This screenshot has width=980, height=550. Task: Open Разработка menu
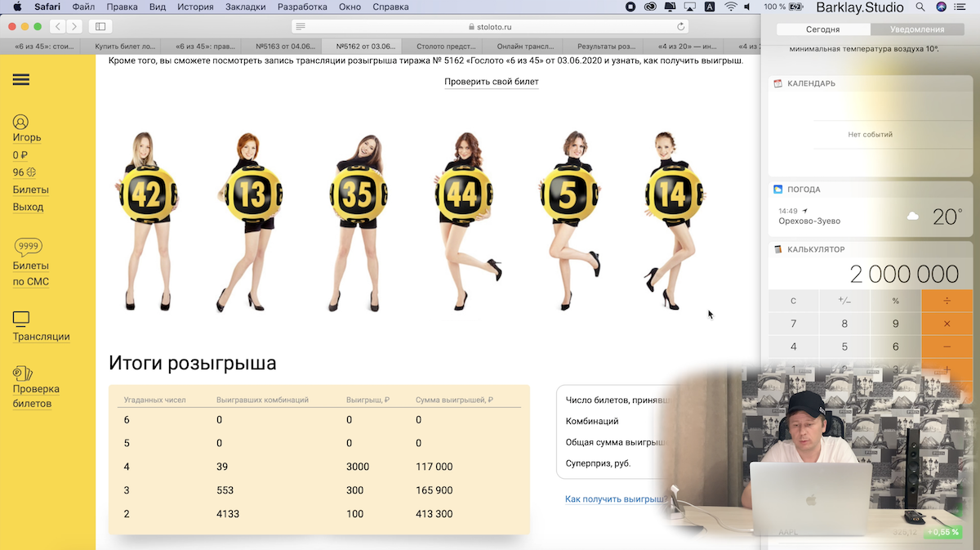point(303,7)
